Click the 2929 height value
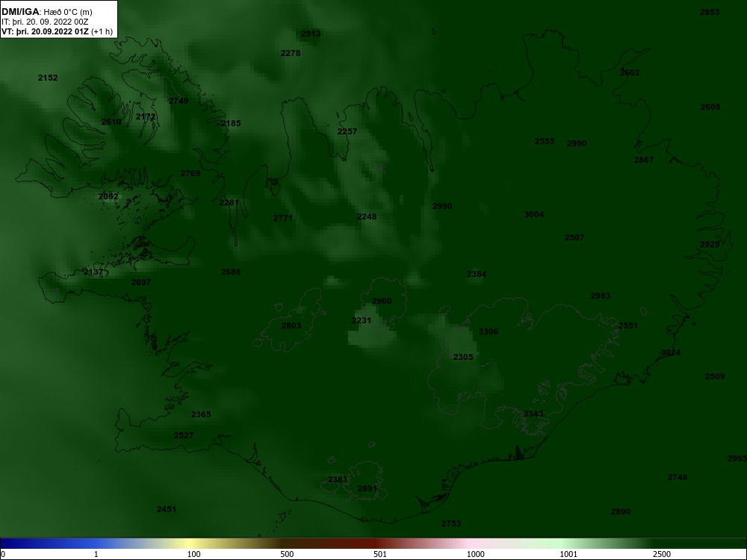Image resolution: width=747 pixels, height=560 pixels. pos(710,244)
